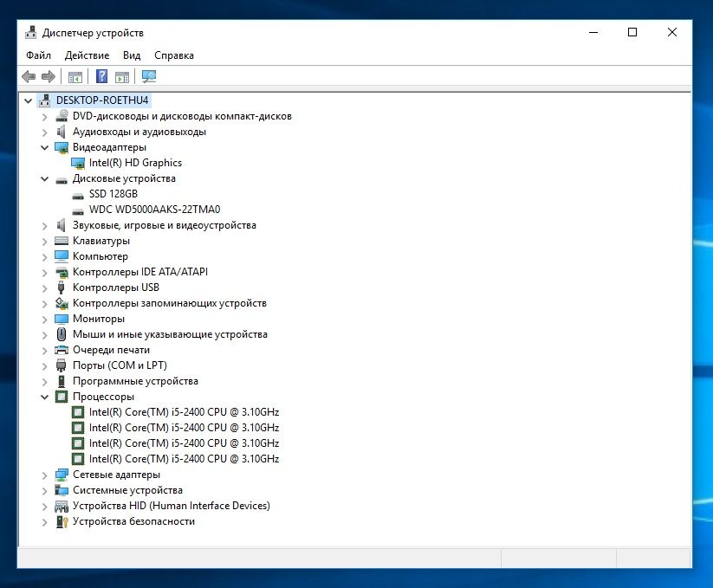Image resolution: width=713 pixels, height=588 pixels.
Task: Toggle the action pane toolbar icon
Action: (122, 77)
